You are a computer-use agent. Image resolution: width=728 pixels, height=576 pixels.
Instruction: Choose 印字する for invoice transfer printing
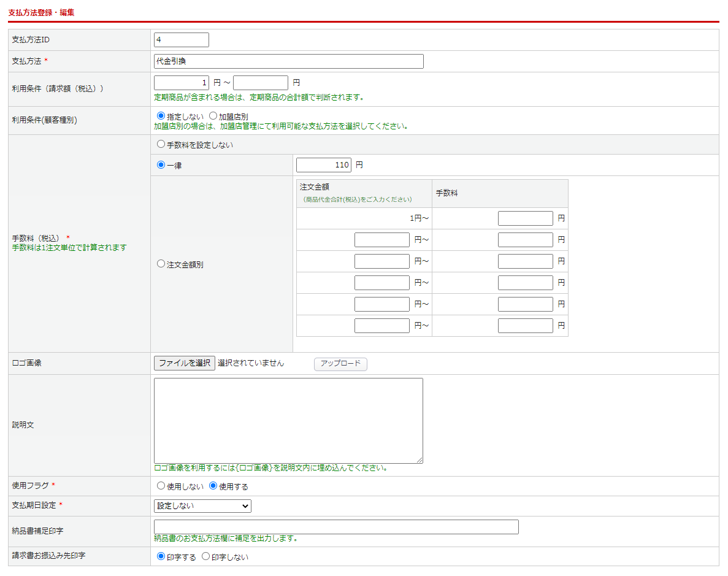point(161,556)
